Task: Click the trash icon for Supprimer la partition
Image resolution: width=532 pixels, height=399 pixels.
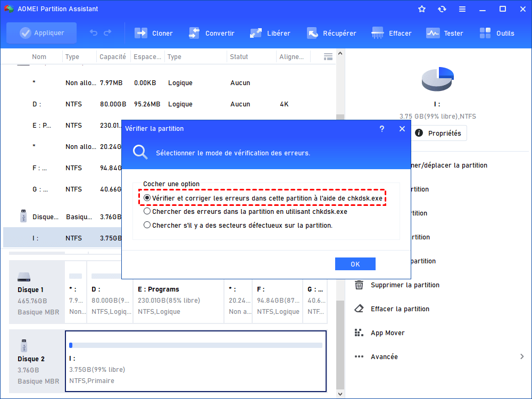Action: [x=359, y=285]
